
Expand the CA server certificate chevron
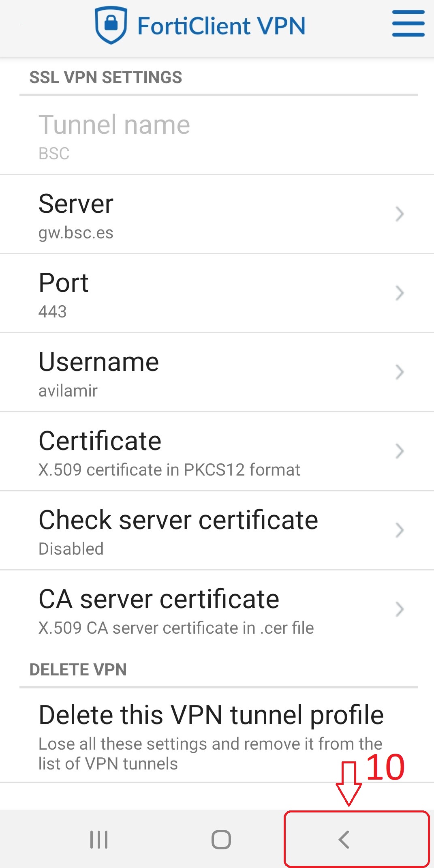tap(400, 609)
